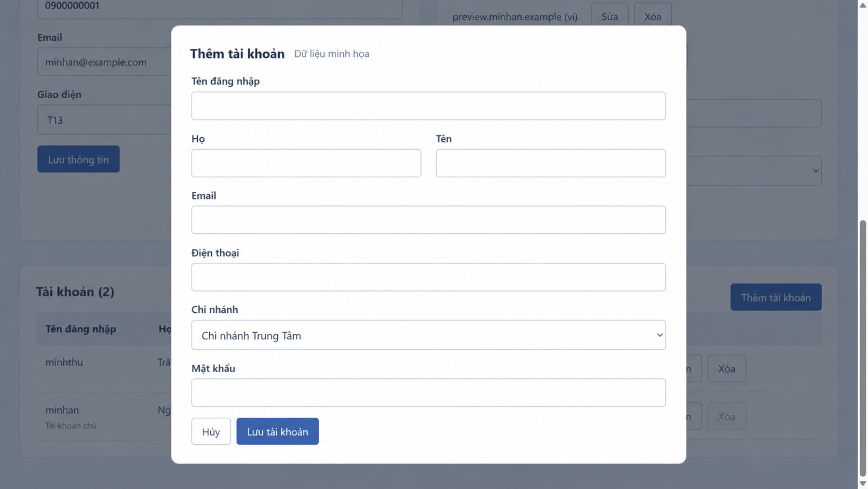Click the Mật khẩu password field
This screenshot has width=868, height=489.
(428, 393)
